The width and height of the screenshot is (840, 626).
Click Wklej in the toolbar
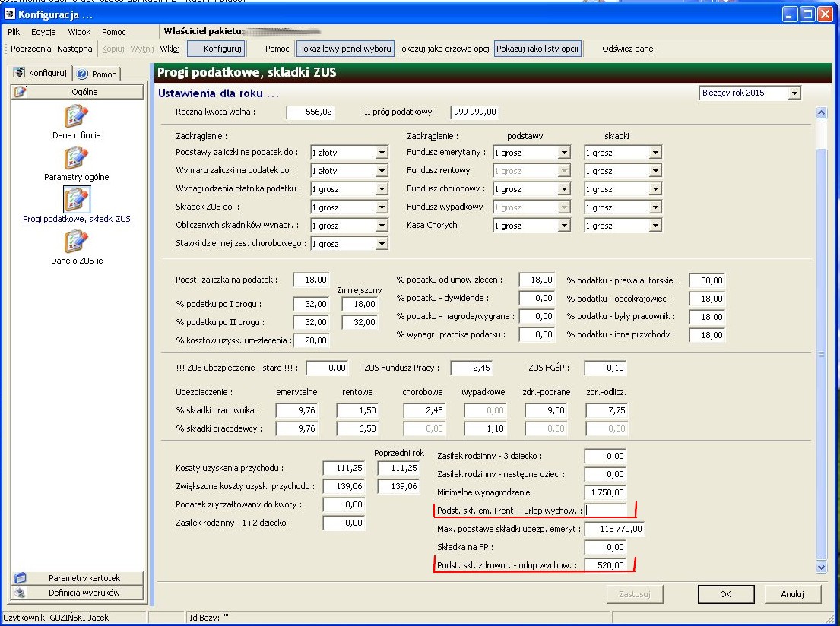tap(170, 49)
